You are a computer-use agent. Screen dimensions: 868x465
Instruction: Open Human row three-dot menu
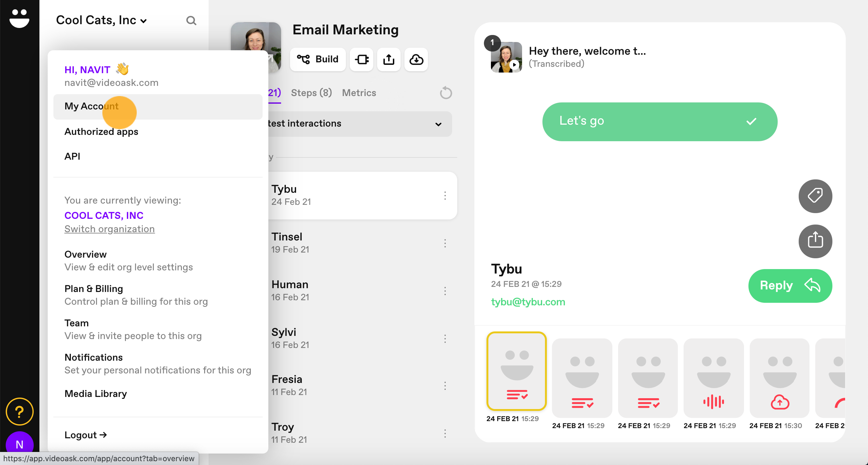point(445,291)
